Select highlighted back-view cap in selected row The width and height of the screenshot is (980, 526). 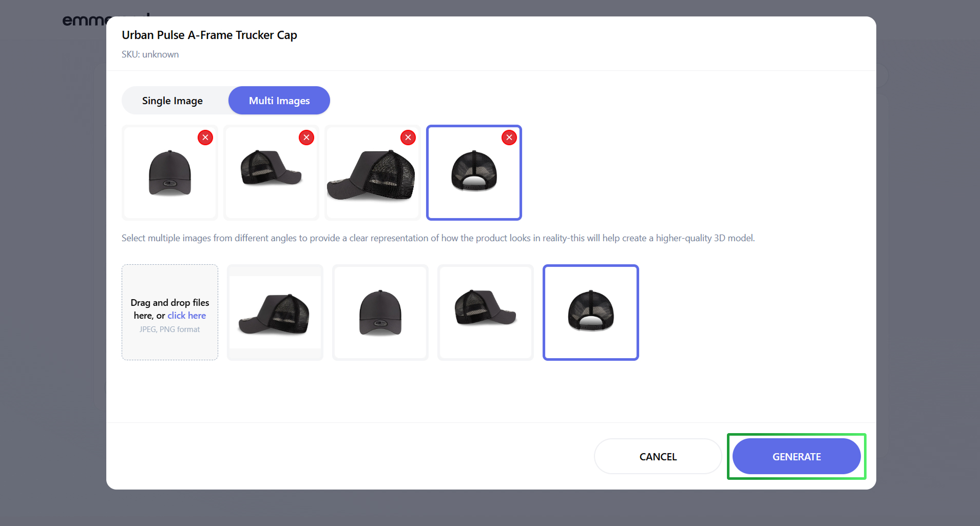474,173
